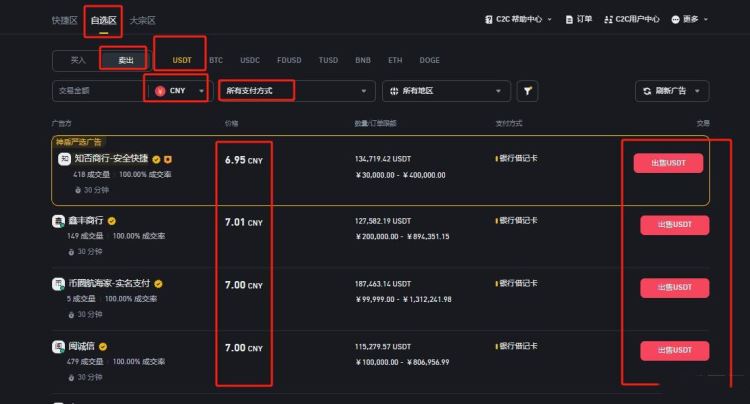Click the avatar icon of 闽诚信
This screenshot has width=750, height=404.
(58, 346)
